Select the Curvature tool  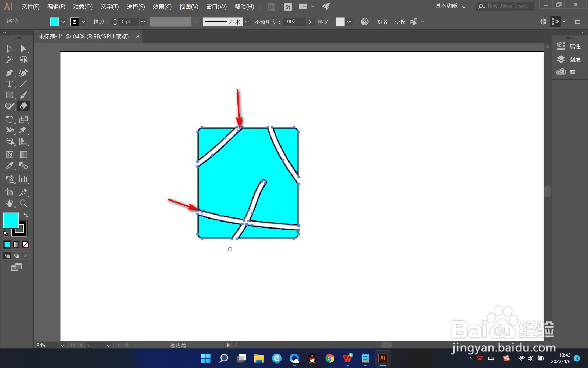pos(24,73)
